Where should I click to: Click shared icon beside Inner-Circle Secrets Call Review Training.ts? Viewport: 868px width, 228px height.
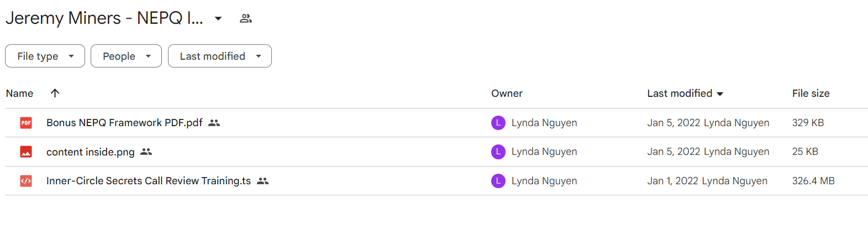(x=263, y=181)
